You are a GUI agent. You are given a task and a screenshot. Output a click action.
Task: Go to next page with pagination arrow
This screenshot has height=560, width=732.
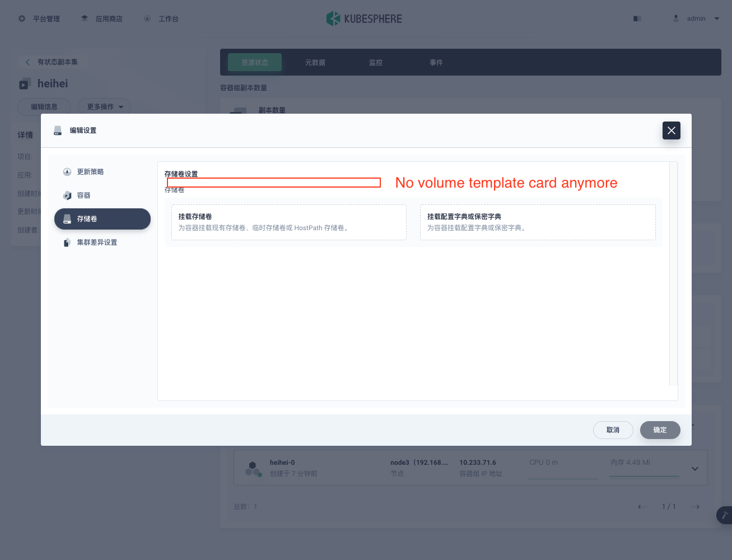tap(696, 506)
